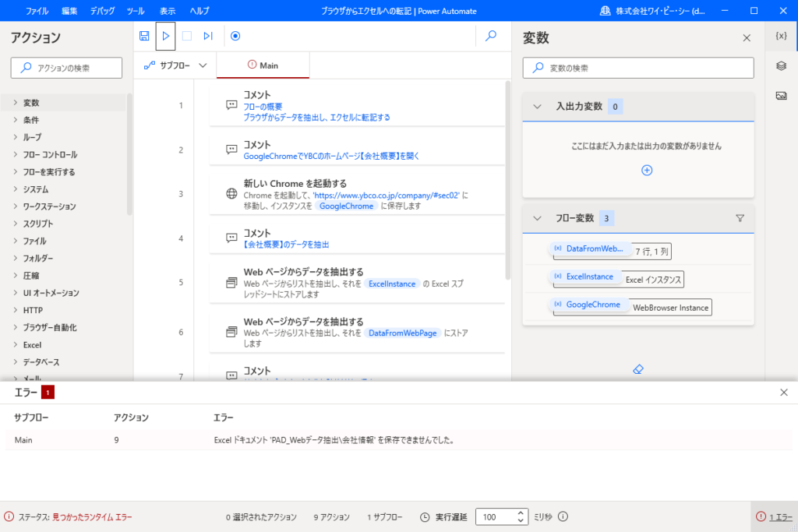This screenshot has width=798, height=532.
Task: Expand the ブラウザー自動化 action group
Action: [16, 328]
